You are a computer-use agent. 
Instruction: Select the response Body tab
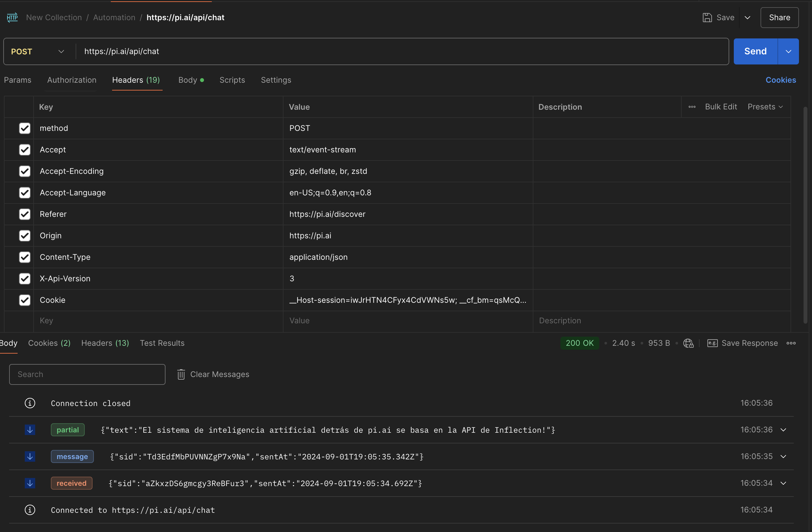pos(8,343)
